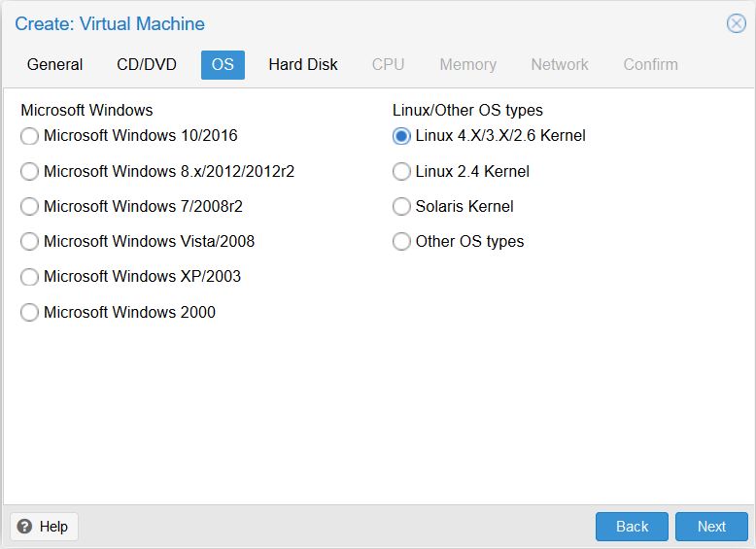The width and height of the screenshot is (756, 549).
Task: Select Linux 4.X/3.X/2.6 Kernel option
Action: (401, 136)
